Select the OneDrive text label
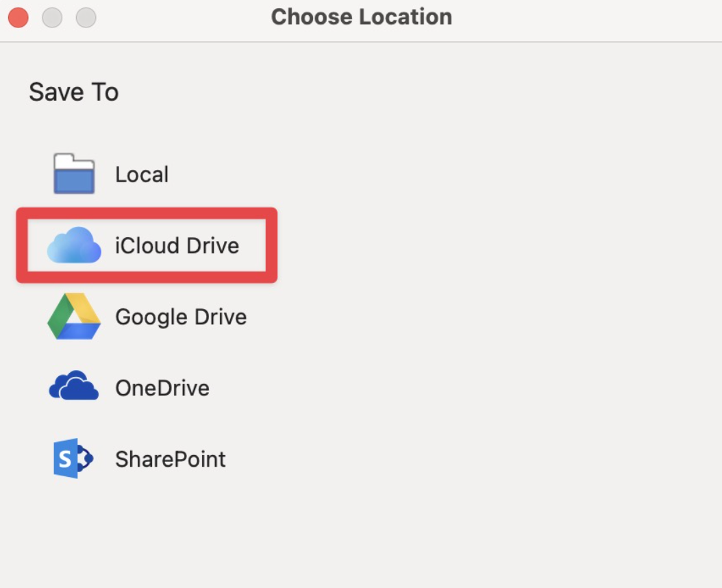 click(162, 388)
